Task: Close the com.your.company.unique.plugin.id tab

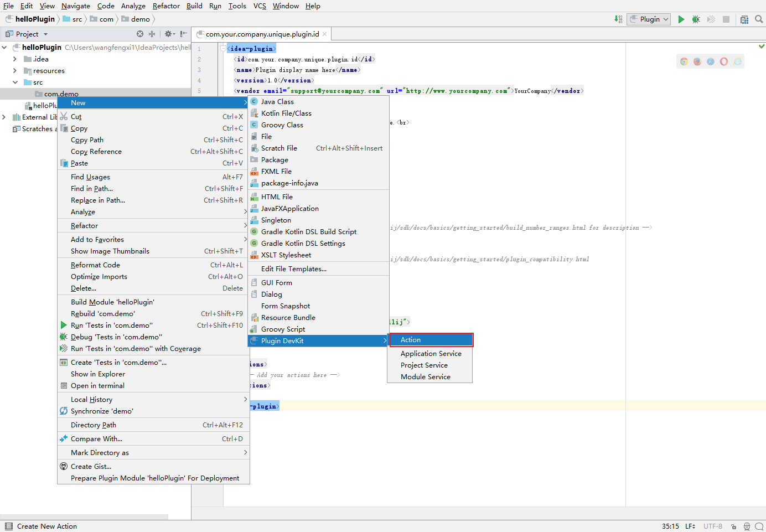Action: 325,34
